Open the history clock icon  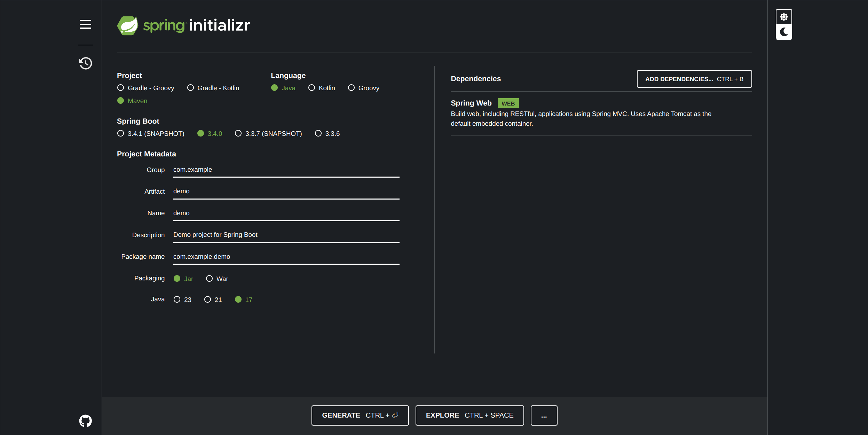(x=85, y=63)
